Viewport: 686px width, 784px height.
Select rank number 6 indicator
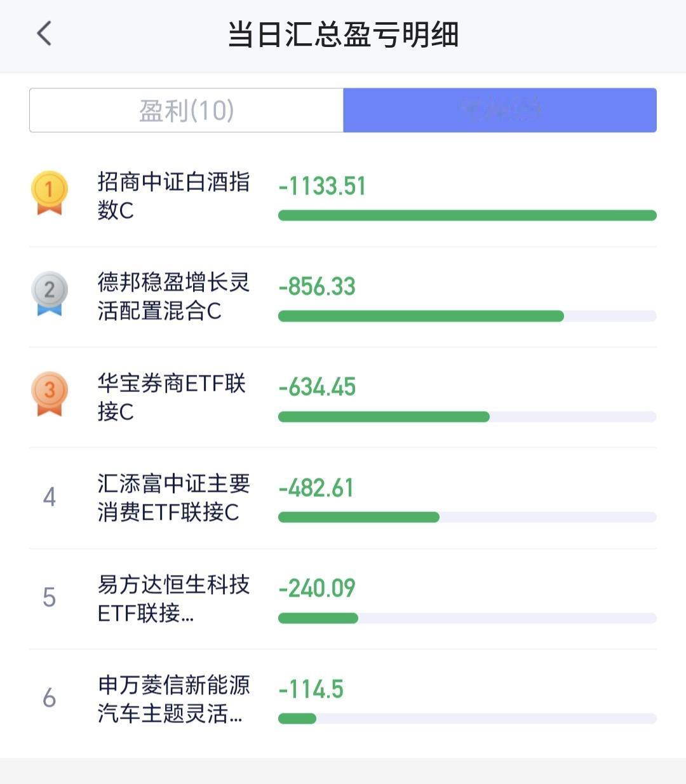(x=50, y=698)
